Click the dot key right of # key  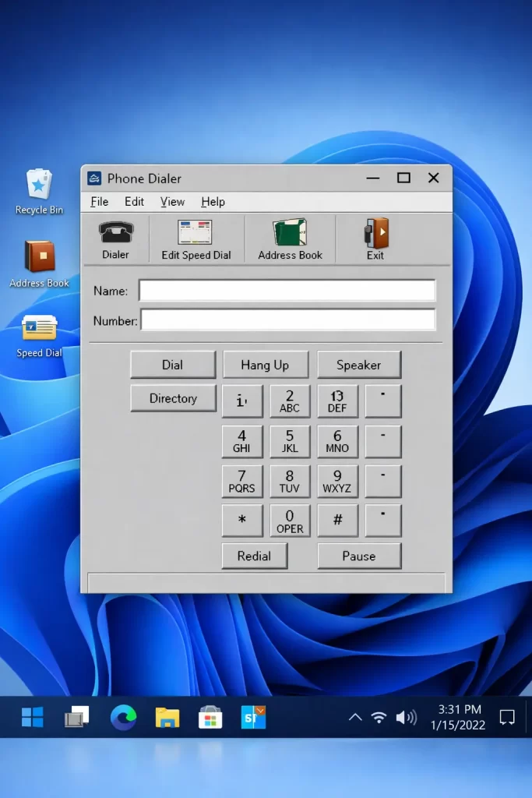point(383,521)
